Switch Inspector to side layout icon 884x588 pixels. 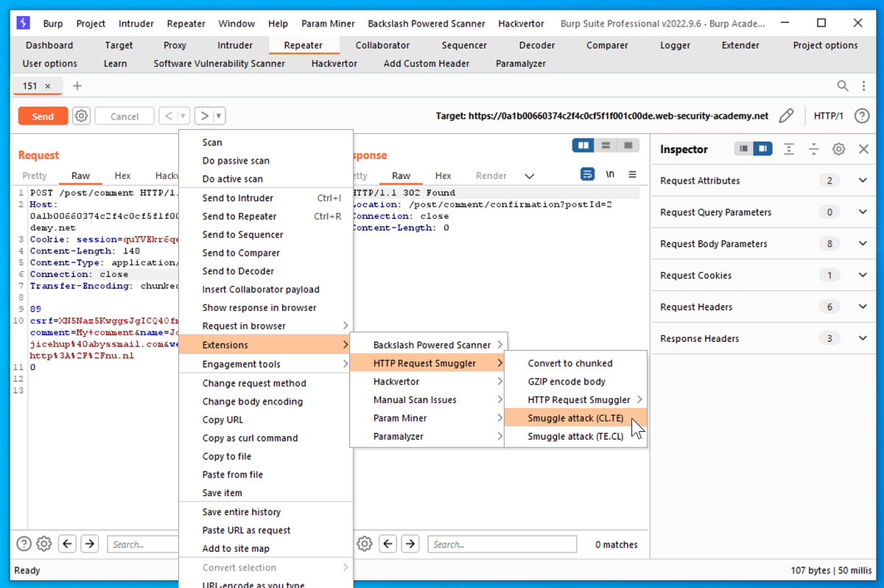pyautogui.click(x=762, y=149)
